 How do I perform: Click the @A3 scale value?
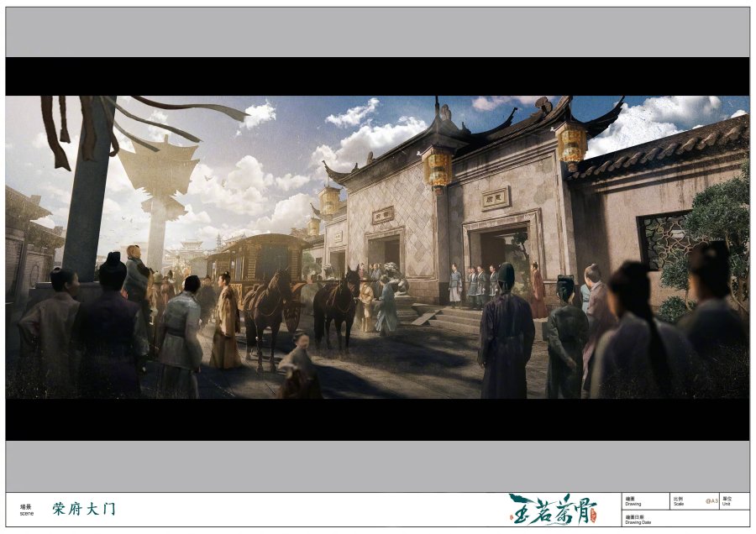tap(711, 501)
